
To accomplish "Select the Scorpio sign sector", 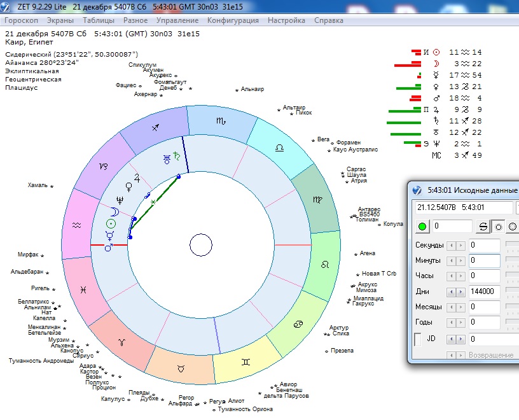I will coord(221,122).
